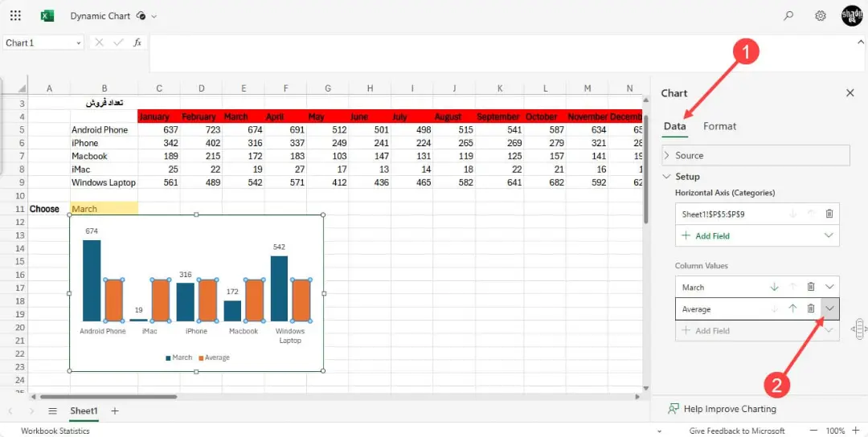This screenshot has width=868, height=437.
Task: Click the confirm checkmark in formula bar
Action: 118,43
